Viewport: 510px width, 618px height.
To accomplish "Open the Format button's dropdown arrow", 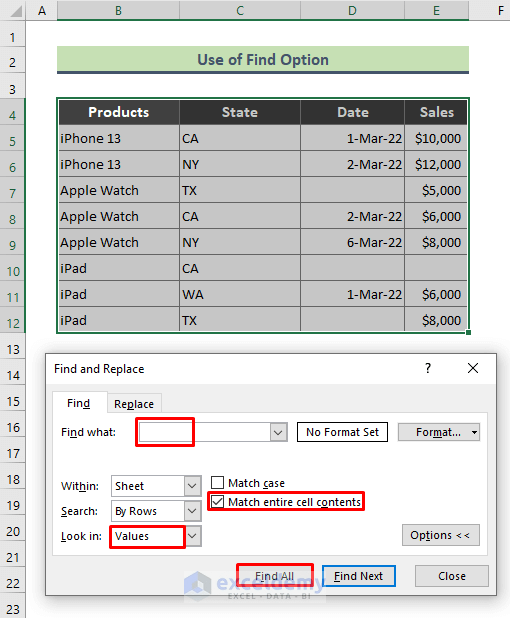I will click(x=475, y=432).
